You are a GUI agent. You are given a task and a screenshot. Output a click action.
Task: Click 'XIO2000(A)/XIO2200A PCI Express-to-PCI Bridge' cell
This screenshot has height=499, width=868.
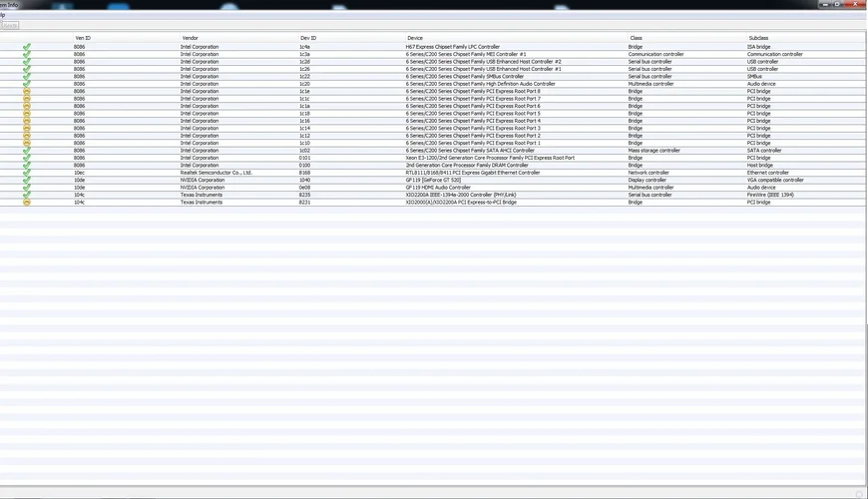click(461, 203)
